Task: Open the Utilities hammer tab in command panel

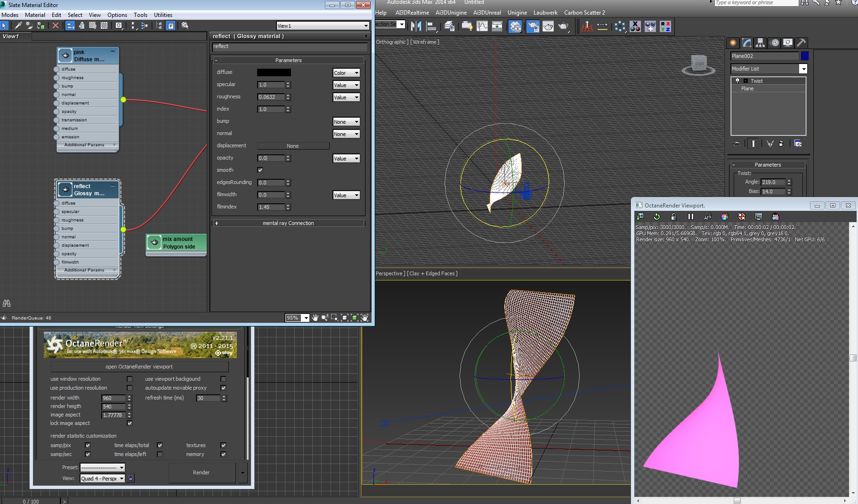Action: click(801, 43)
